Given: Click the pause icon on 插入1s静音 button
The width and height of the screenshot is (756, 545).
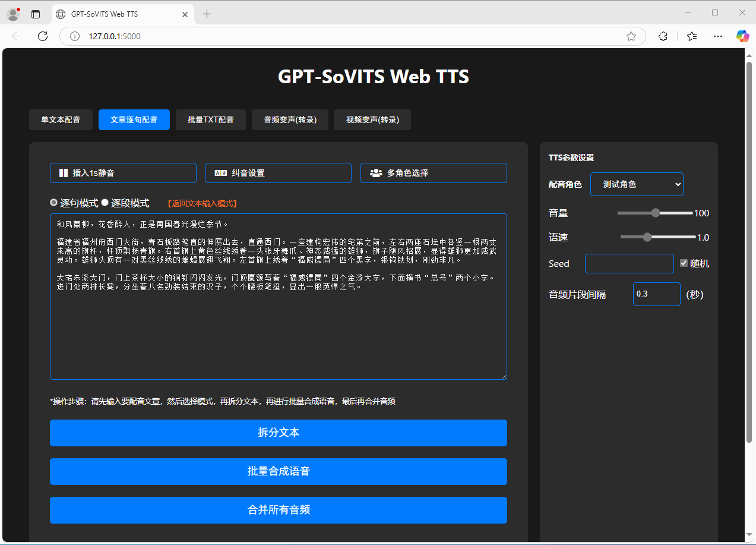Looking at the screenshot, I should tap(64, 173).
